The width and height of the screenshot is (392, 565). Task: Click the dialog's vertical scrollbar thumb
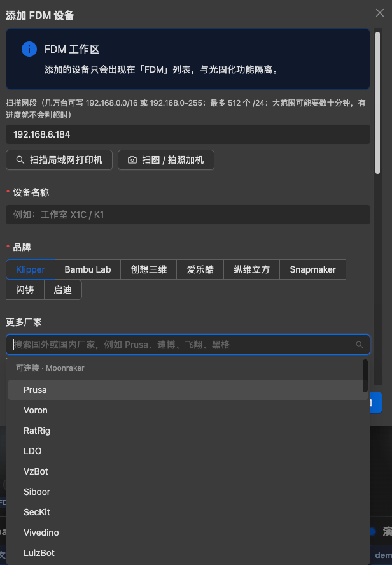[x=377, y=103]
